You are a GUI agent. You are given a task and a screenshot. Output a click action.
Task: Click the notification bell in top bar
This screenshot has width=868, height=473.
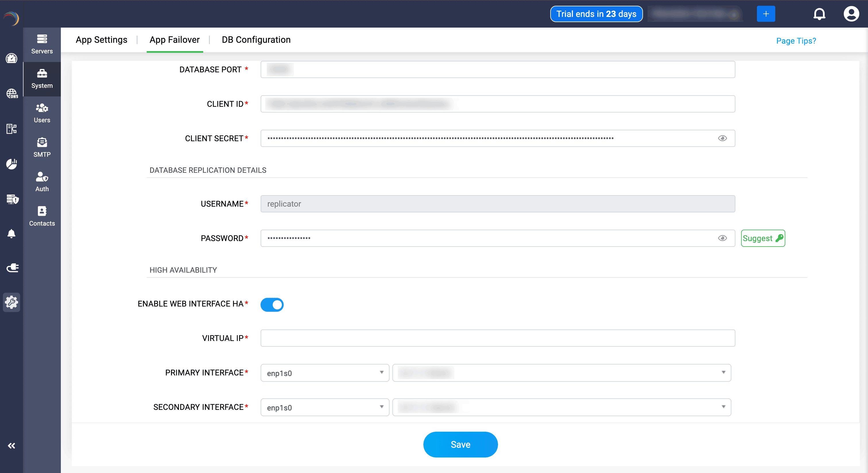pyautogui.click(x=819, y=14)
